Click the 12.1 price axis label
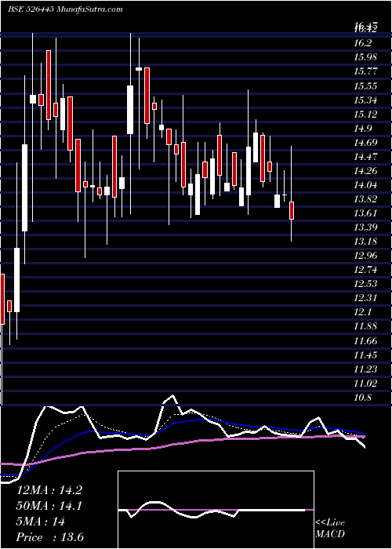 point(362,312)
